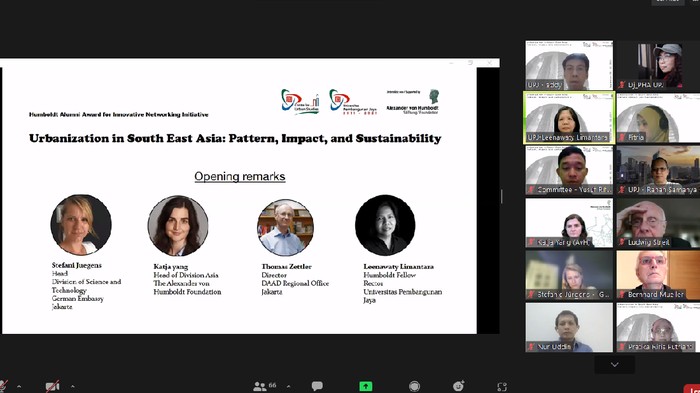Click Katja Yang's portrait on slide
700x393 pixels.
point(178,226)
